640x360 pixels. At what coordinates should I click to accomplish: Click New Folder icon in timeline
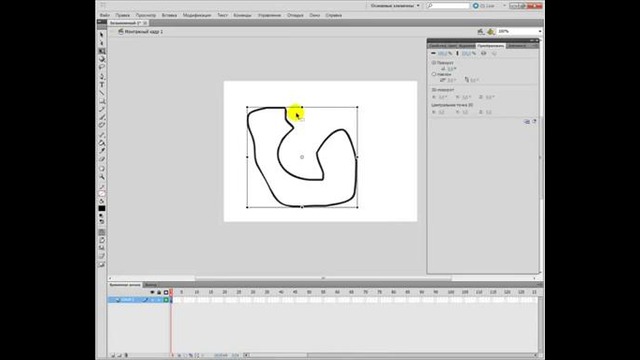tap(120, 356)
